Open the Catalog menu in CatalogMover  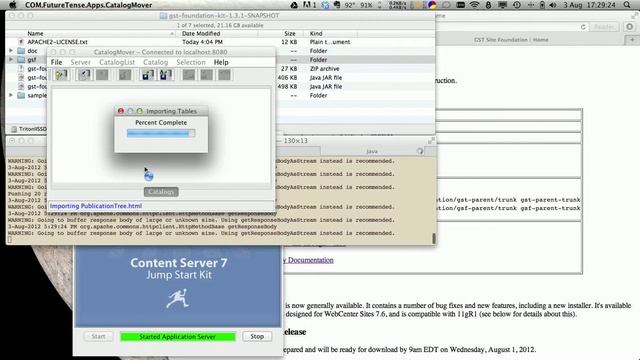coord(156,62)
